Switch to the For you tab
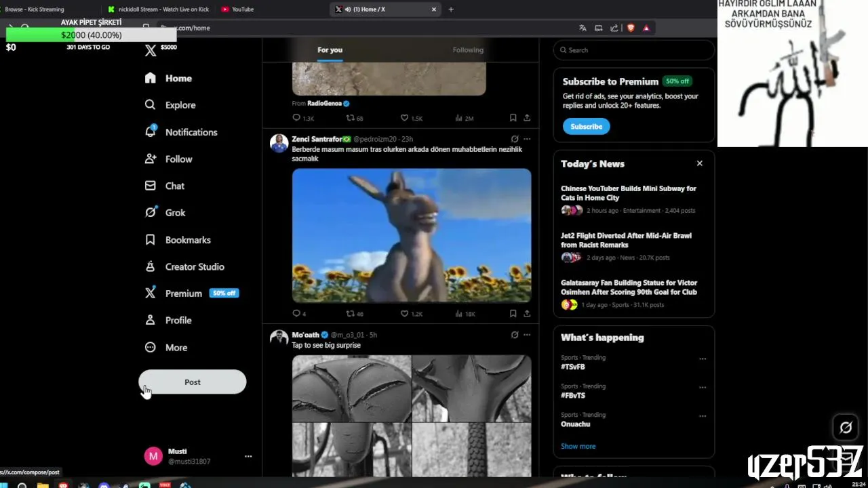 [330, 50]
